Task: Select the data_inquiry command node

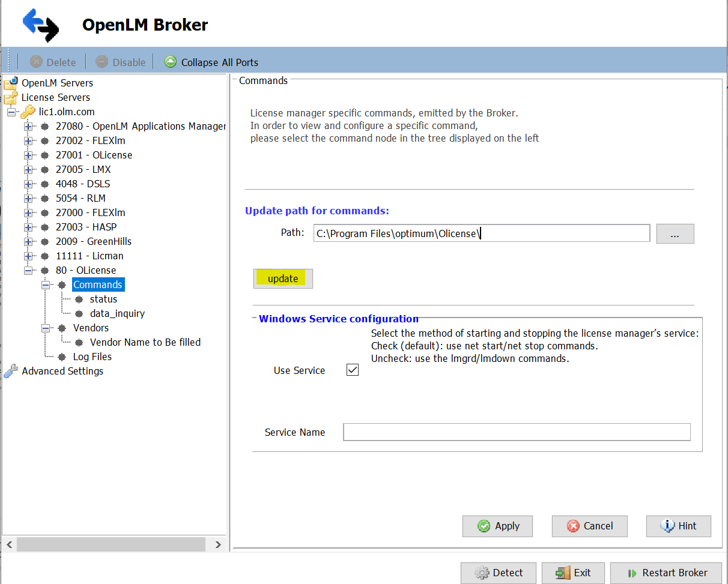Action: click(117, 313)
